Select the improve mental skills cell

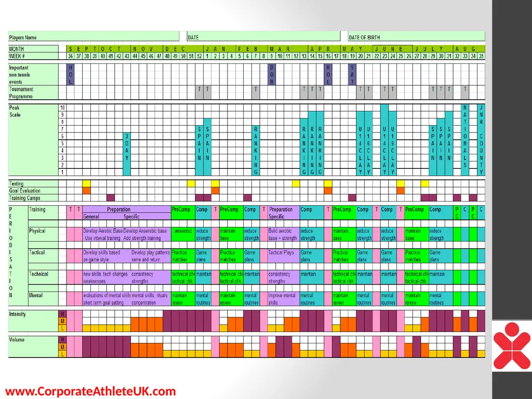pyautogui.click(x=284, y=299)
